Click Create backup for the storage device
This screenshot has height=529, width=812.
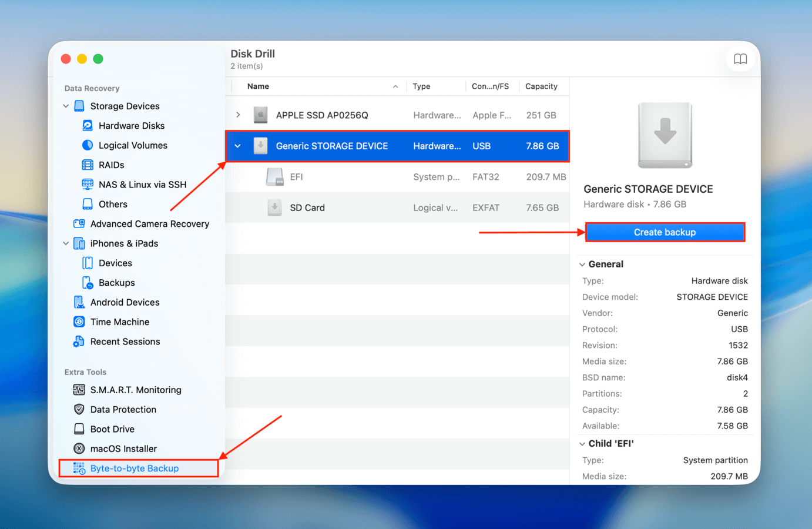point(665,232)
